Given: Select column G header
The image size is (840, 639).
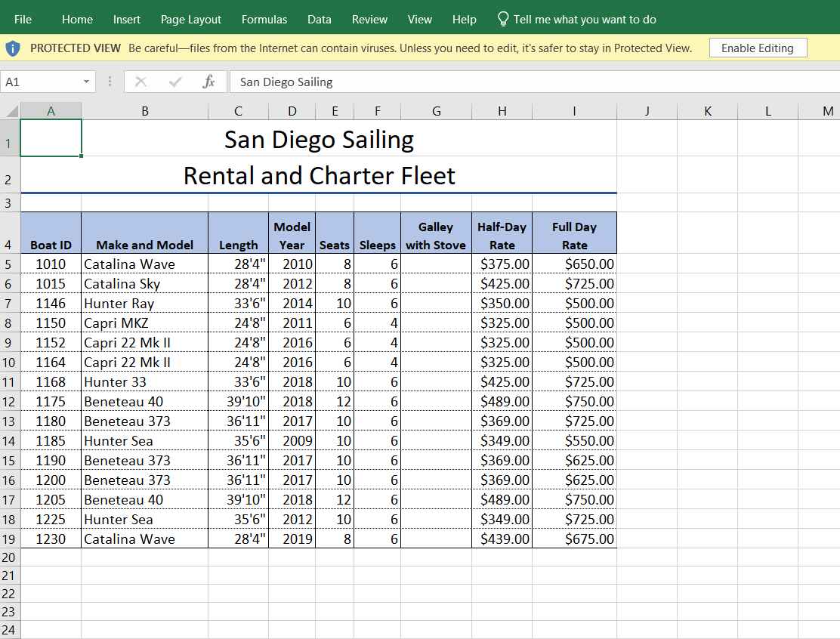Looking at the screenshot, I should tap(436, 111).
